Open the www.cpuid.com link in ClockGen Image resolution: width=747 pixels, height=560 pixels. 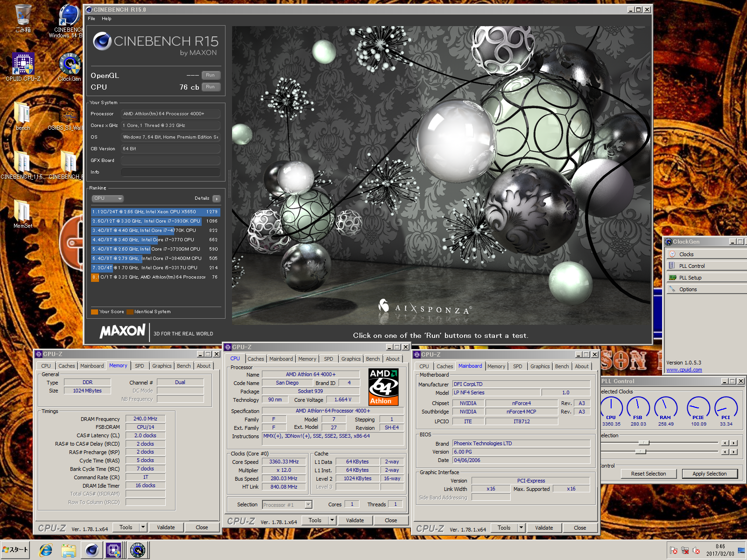coord(684,370)
